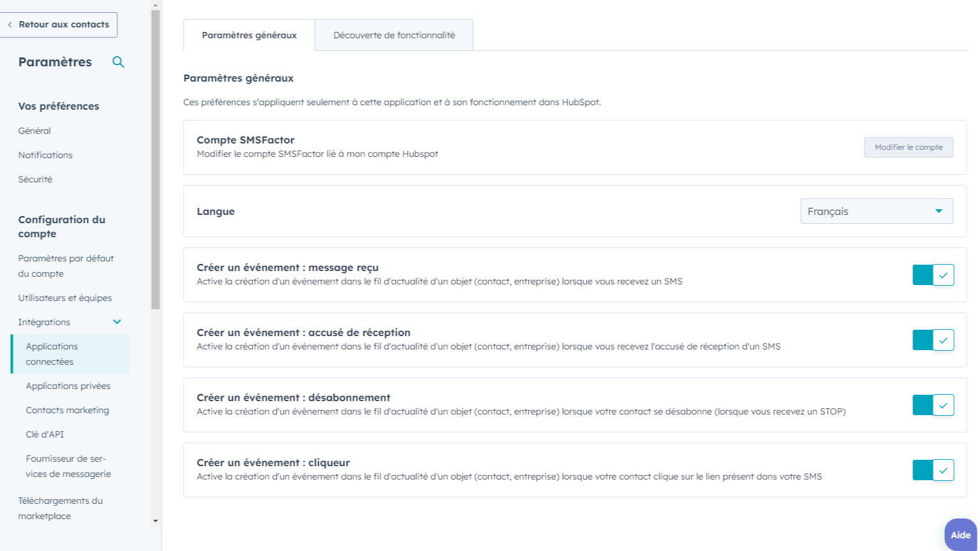The width and height of the screenshot is (980, 551).
Task: Click the Aide help bubble
Action: click(x=960, y=535)
